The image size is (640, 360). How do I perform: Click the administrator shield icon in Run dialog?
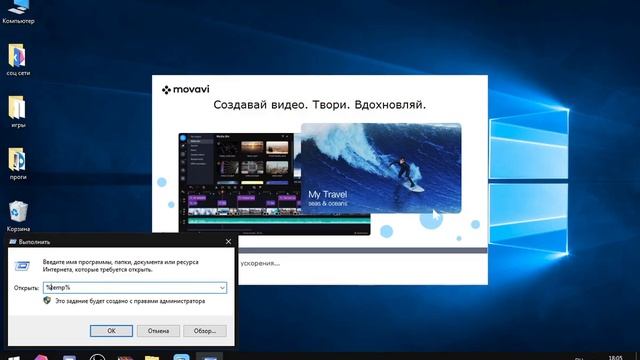point(47,300)
